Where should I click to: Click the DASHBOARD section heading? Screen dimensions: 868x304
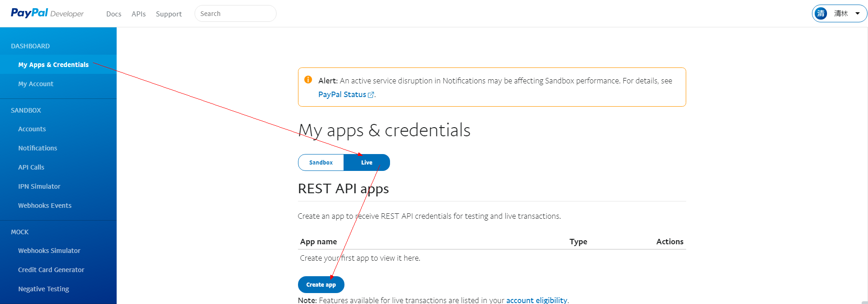point(31,46)
